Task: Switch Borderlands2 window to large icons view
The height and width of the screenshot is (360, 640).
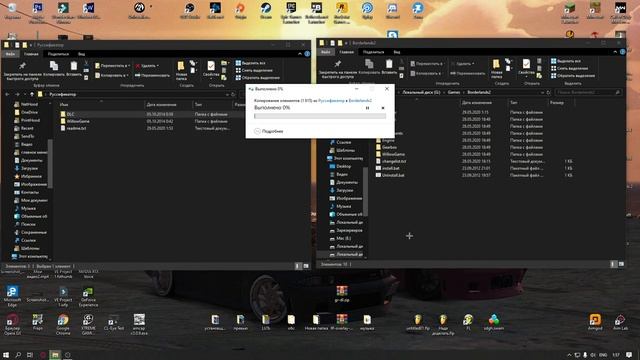Action: [621, 264]
